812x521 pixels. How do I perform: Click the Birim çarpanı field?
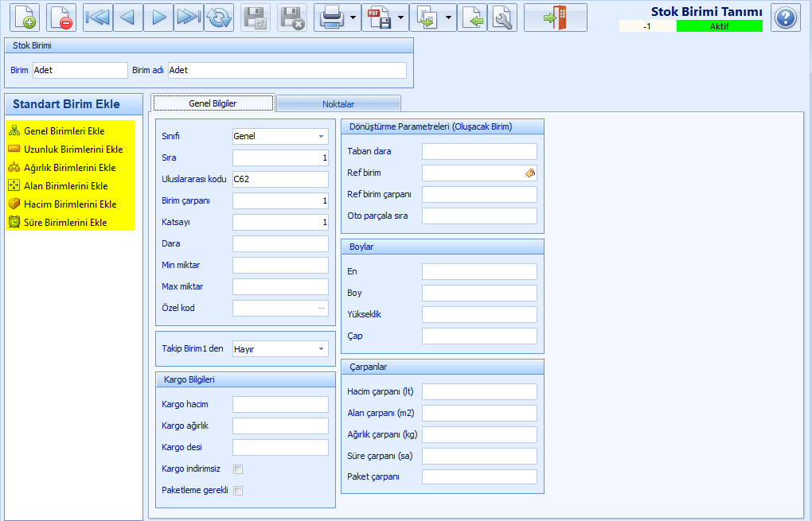click(x=280, y=200)
